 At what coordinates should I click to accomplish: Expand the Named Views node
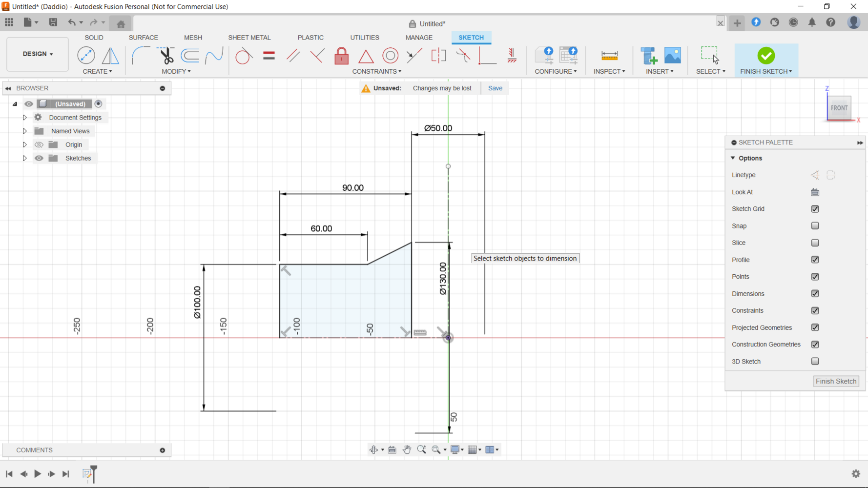coord(24,131)
